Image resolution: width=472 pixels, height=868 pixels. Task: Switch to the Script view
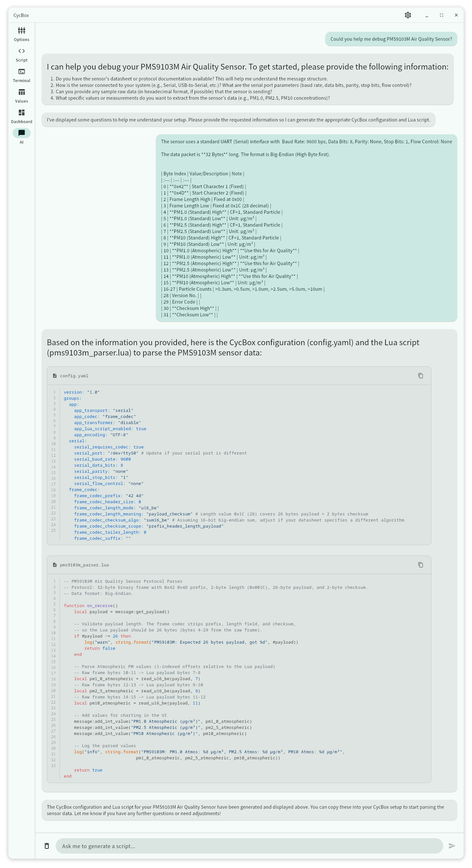click(x=21, y=54)
